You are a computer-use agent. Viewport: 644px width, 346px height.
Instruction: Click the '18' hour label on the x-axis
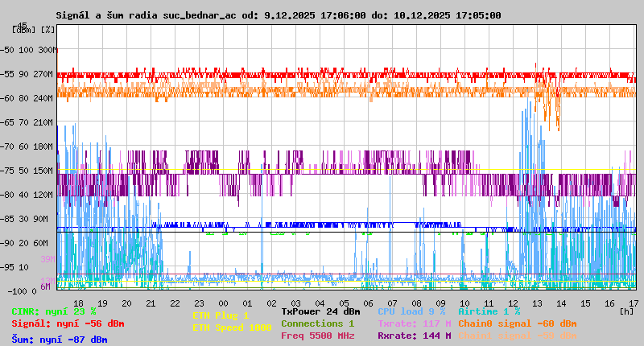(78, 303)
